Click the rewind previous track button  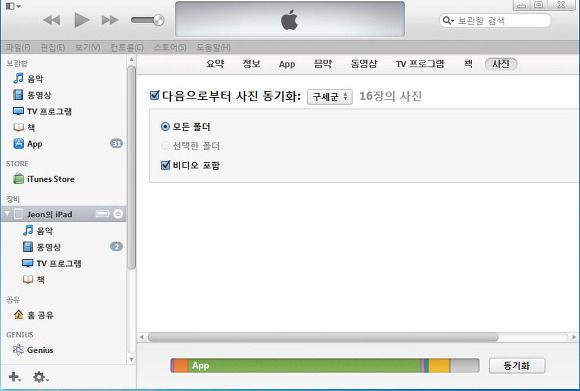point(51,20)
